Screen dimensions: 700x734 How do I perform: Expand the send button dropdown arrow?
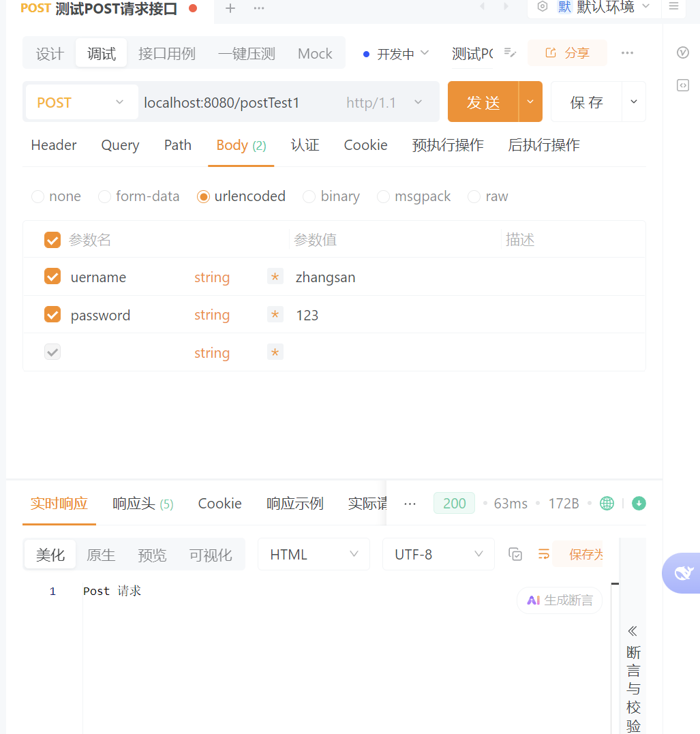(530, 102)
